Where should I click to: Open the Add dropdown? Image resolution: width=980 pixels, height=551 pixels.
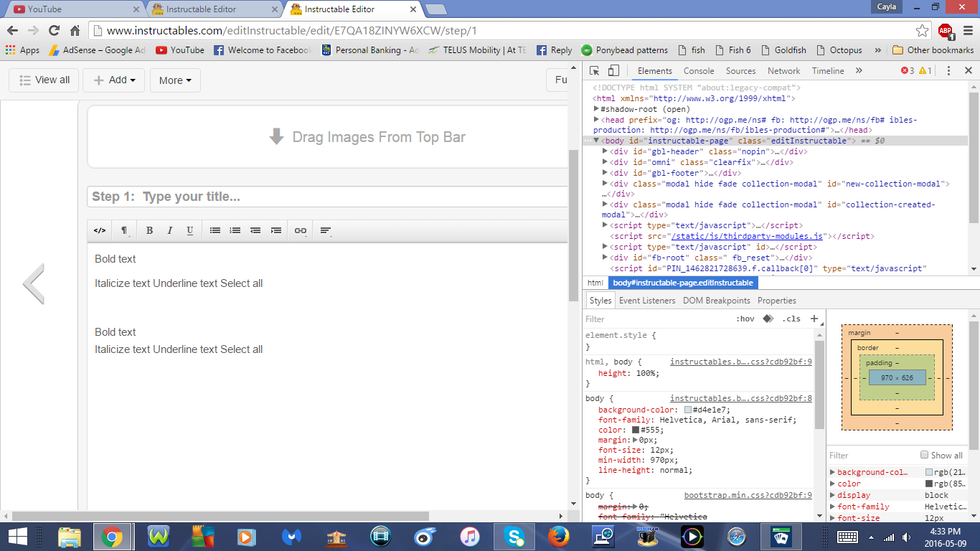[113, 80]
